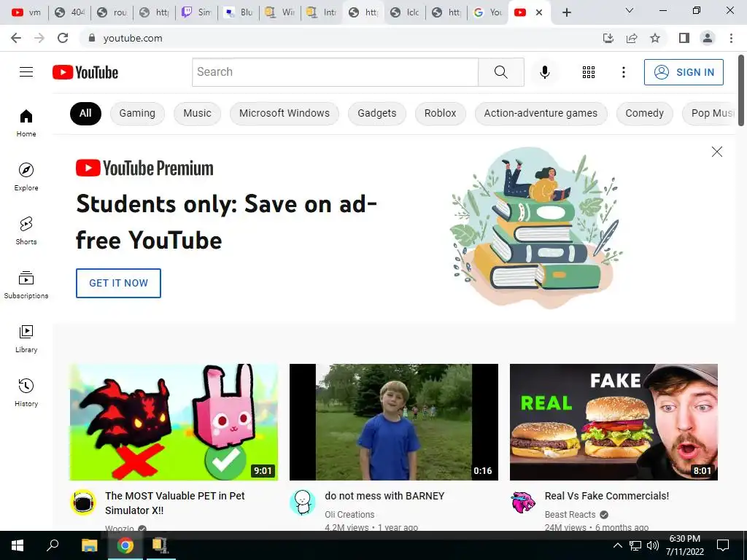This screenshot has width=747, height=560.
Task: Open the YouTube hamburger guide menu
Action: point(26,72)
